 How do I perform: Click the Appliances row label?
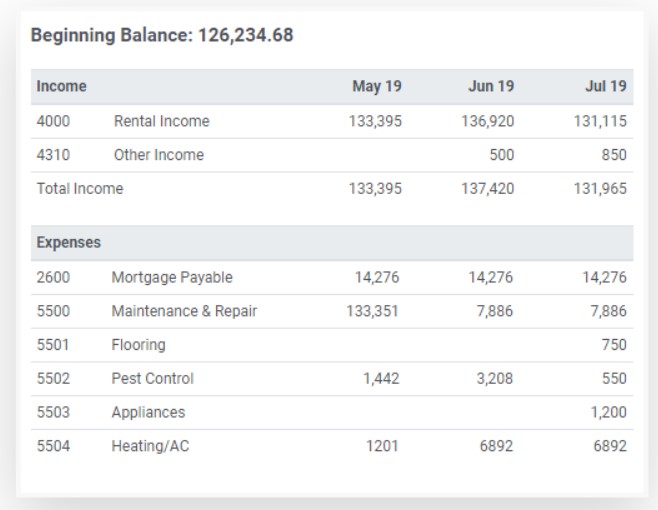tap(148, 413)
